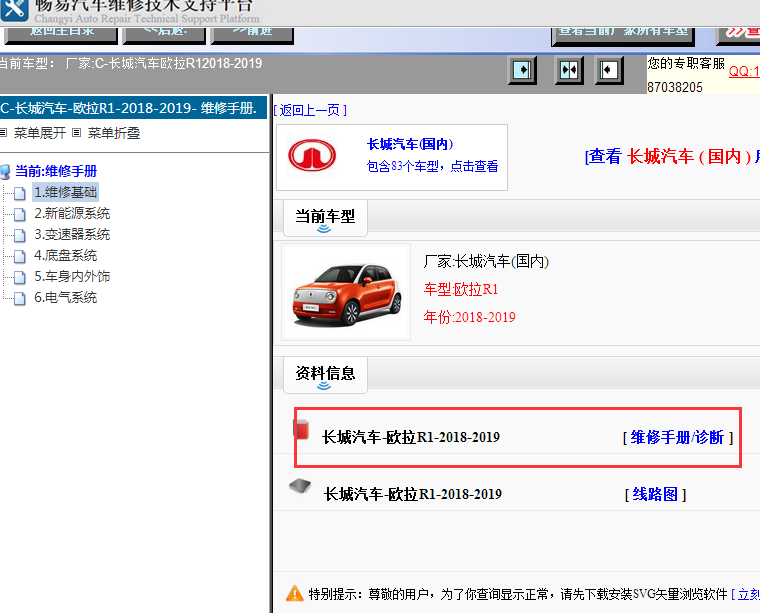Click the expand-right panel arrow icon
Viewport: 760px width, 613px height.
click(522, 70)
